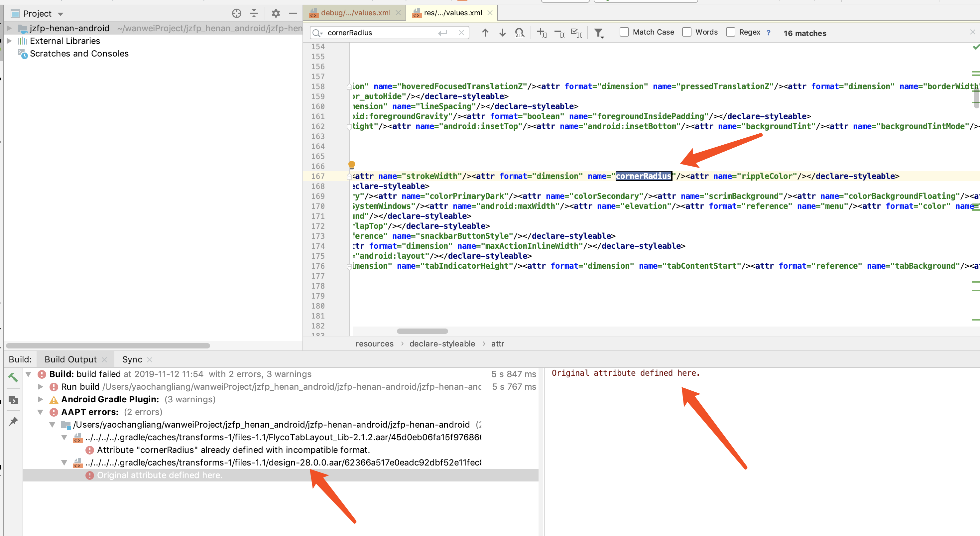Screen dimensions: 980x536
Task: Expand the External Libraries tree node
Action: (10, 41)
